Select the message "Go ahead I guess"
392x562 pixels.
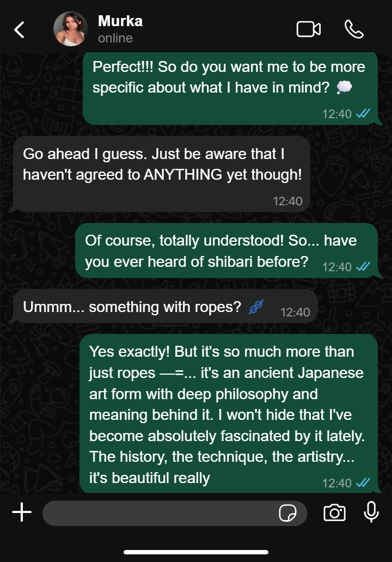[162, 174]
